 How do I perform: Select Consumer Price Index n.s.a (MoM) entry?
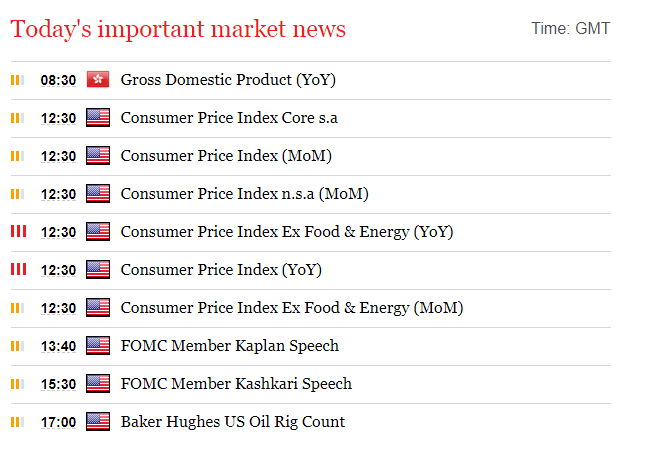245,194
